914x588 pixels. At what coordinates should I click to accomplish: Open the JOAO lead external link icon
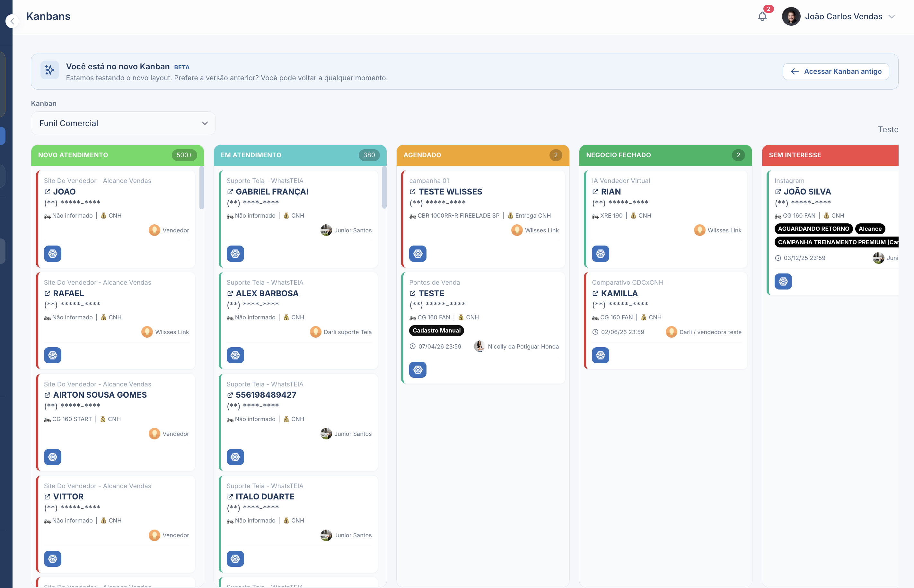(47, 192)
